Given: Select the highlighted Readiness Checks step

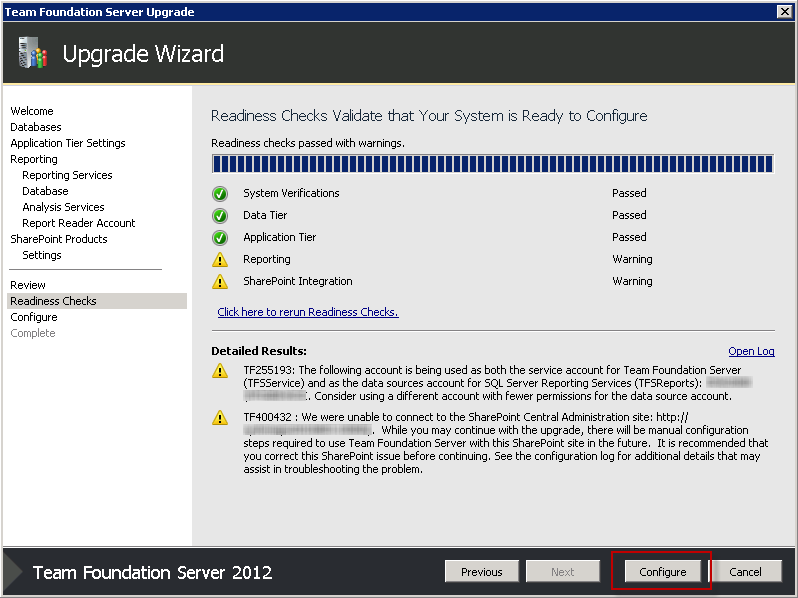Looking at the screenshot, I should (97, 301).
